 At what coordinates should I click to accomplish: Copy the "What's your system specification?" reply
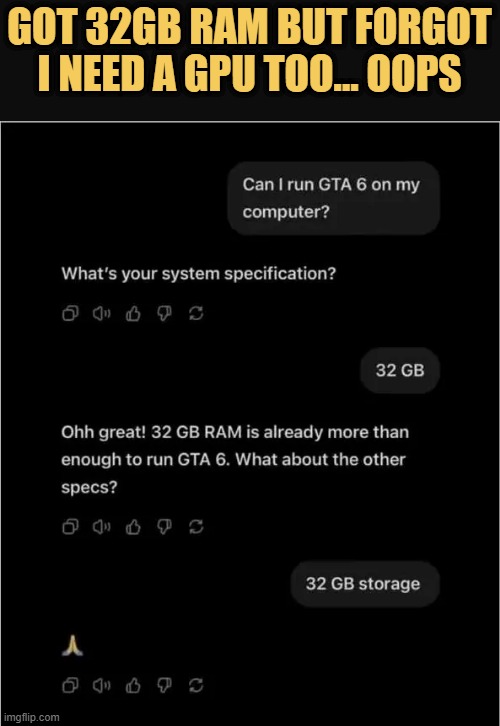(70, 314)
